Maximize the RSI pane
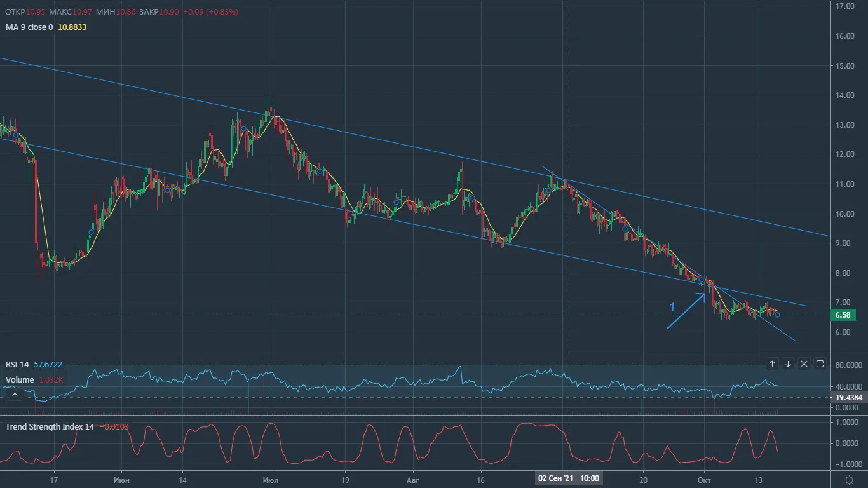The width and height of the screenshot is (868, 488). pos(820,364)
